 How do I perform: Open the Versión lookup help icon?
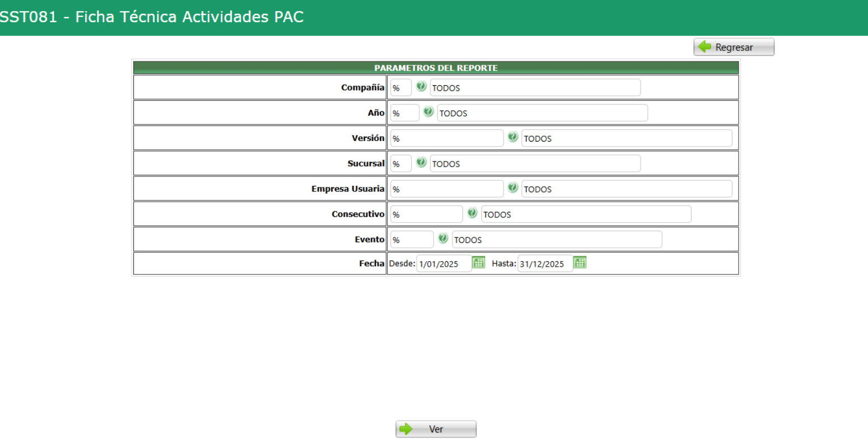513,137
